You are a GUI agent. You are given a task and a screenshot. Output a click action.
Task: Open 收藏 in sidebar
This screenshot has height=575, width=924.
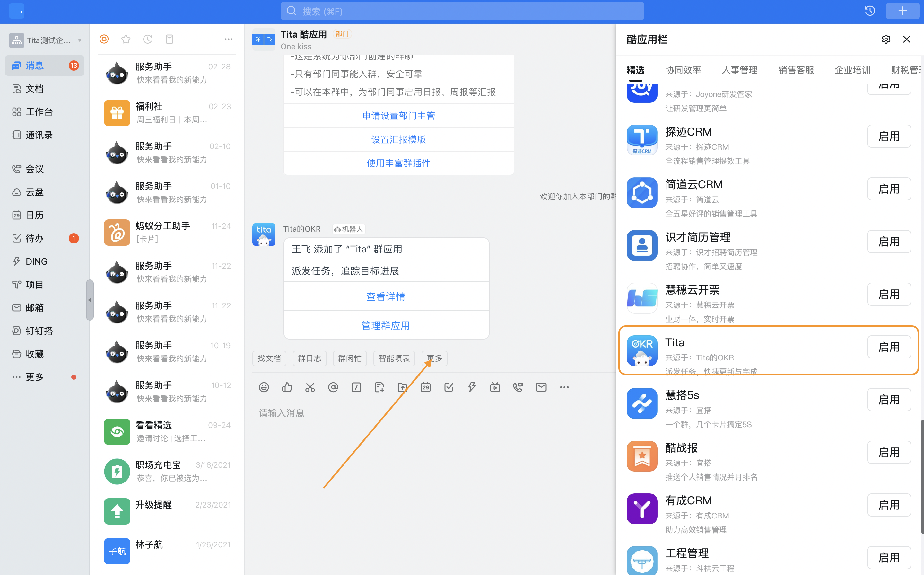point(45,354)
